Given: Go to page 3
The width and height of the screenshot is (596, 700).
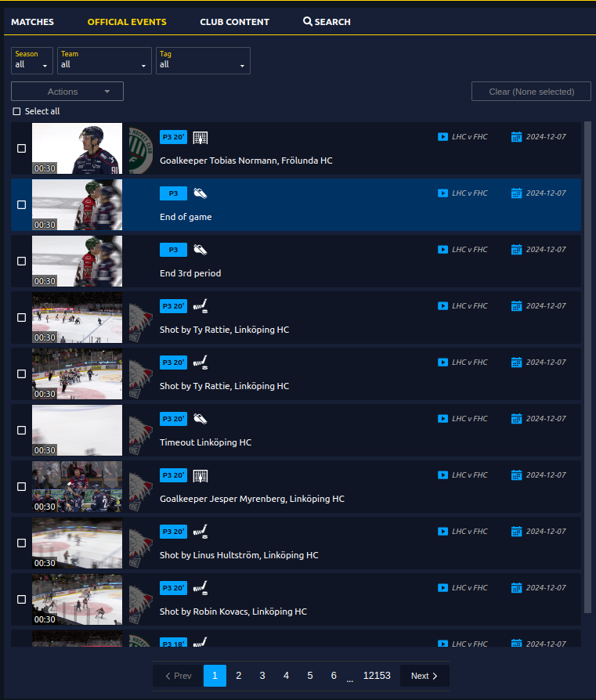Looking at the screenshot, I should tap(262, 676).
